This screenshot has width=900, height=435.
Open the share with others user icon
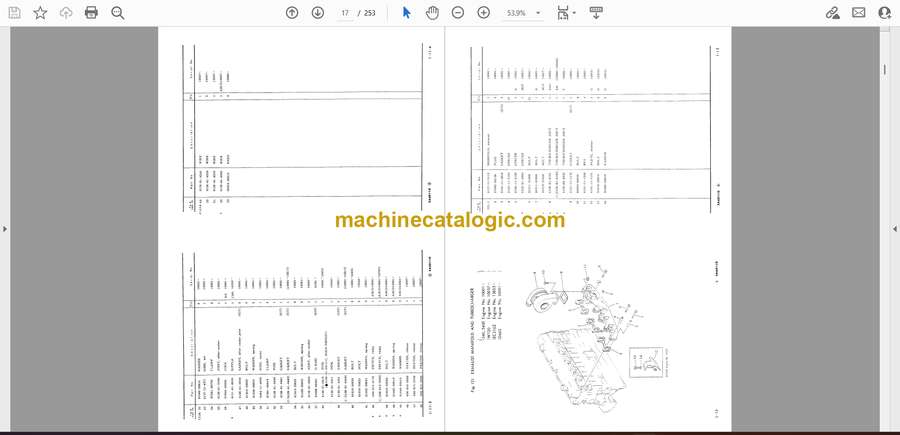tap(885, 13)
